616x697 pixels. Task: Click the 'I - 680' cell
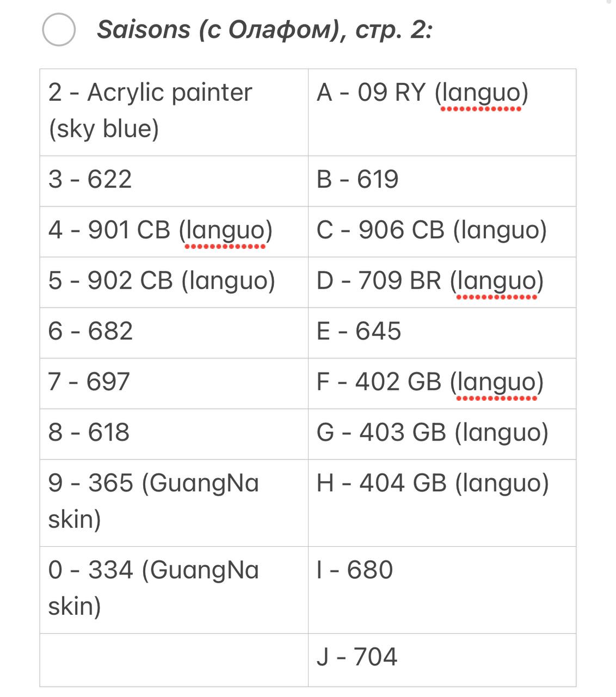(x=442, y=590)
